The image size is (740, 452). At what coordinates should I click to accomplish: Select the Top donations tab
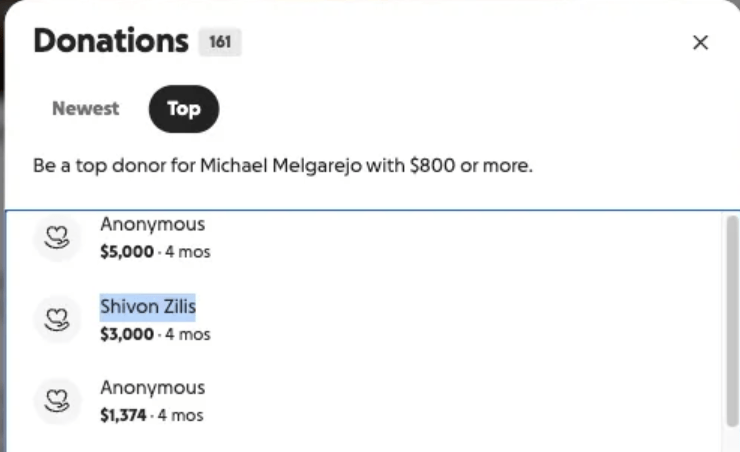click(183, 109)
